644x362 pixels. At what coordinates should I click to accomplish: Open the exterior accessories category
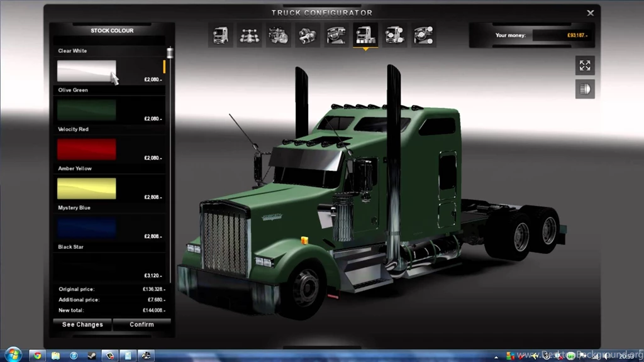(x=394, y=35)
